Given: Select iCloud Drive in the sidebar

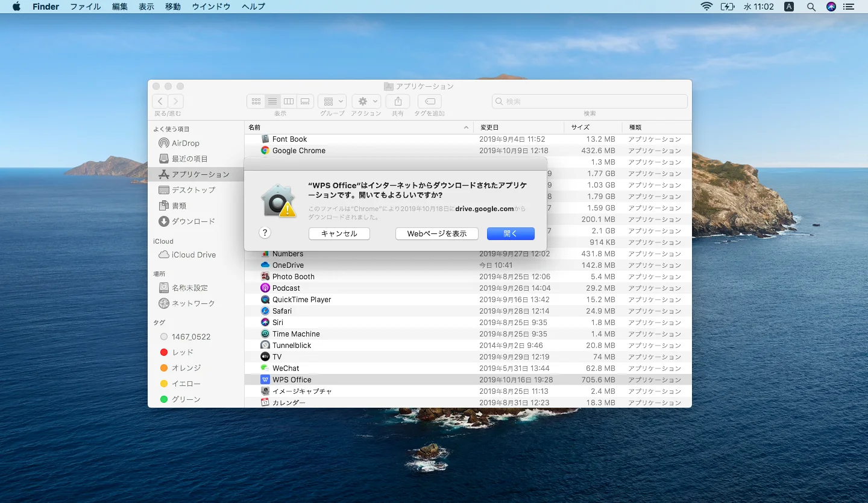Looking at the screenshot, I should [196, 255].
